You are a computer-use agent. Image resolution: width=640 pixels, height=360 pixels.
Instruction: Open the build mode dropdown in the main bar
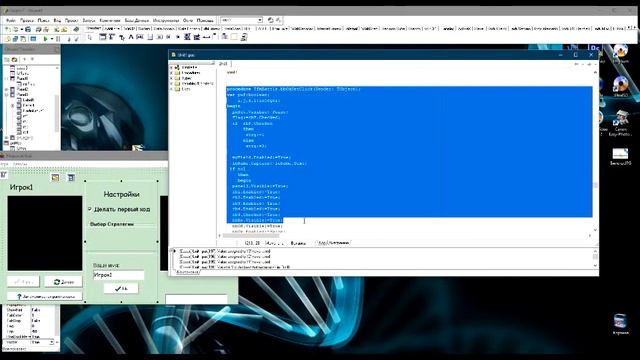point(260,20)
